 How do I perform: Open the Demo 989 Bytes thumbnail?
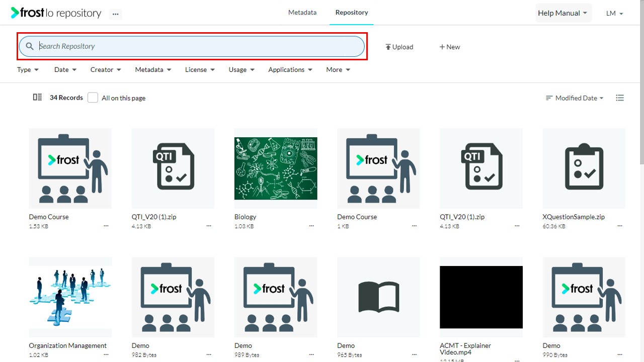pos(276,297)
